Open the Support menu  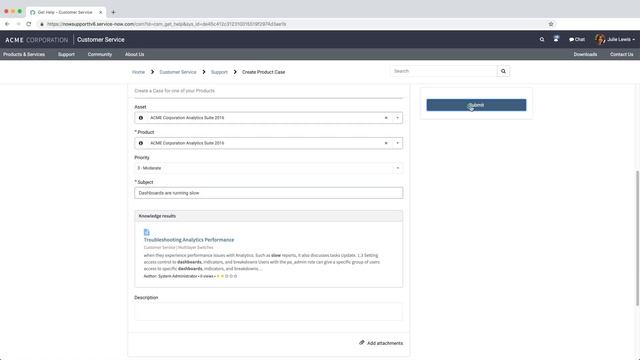point(66,54)
